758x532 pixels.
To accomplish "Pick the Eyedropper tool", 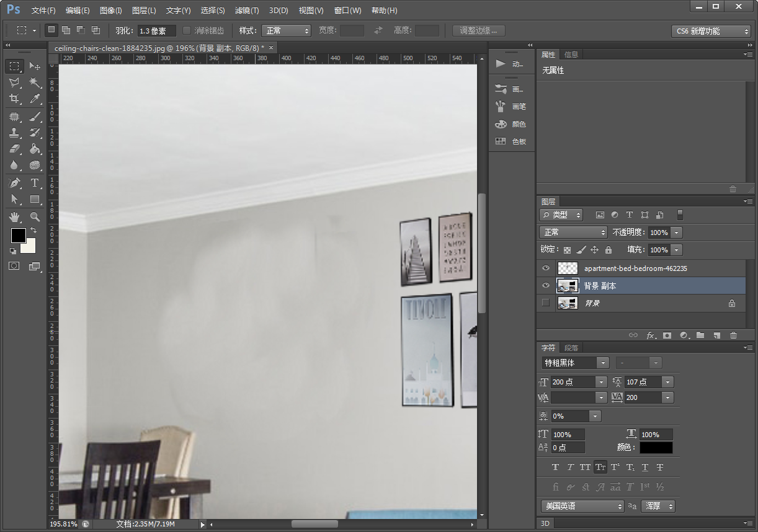I will tap(35, 99).
